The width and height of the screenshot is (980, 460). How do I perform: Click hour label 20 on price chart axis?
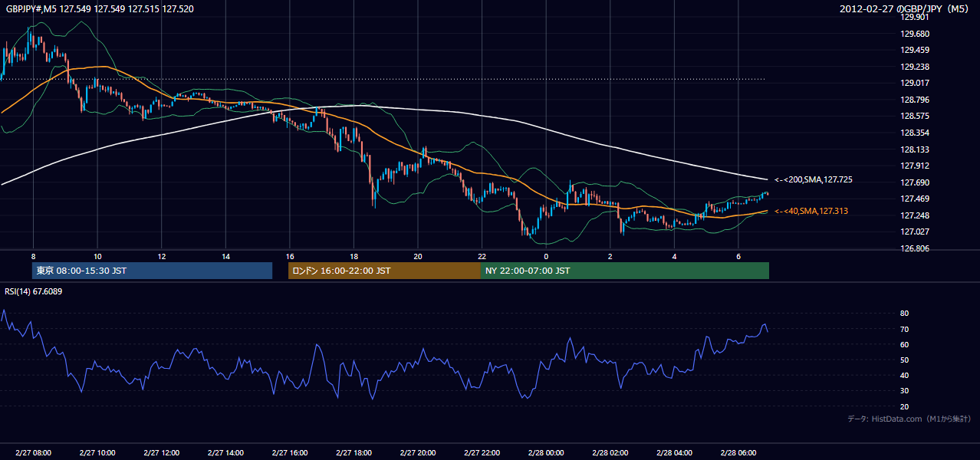418,256
